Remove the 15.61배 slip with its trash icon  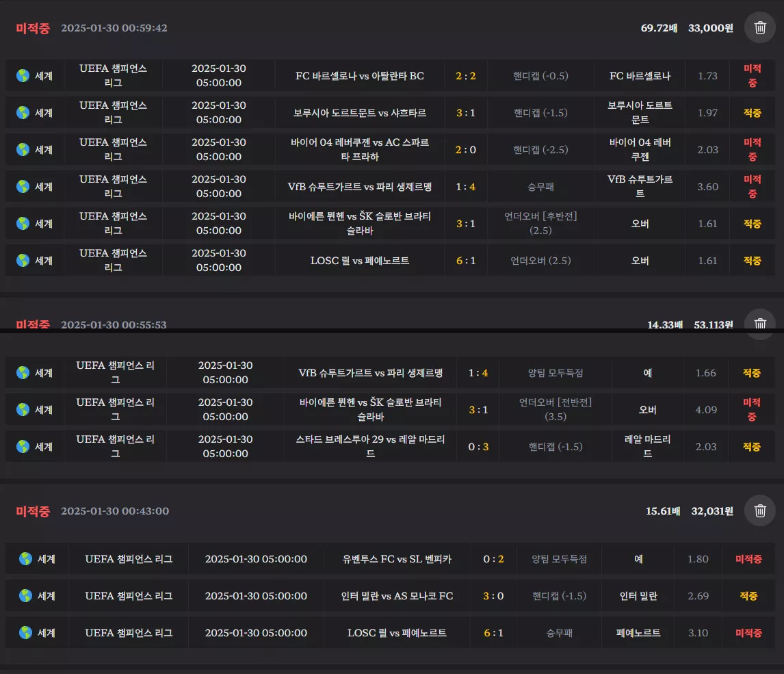click(x=759, y=510)
